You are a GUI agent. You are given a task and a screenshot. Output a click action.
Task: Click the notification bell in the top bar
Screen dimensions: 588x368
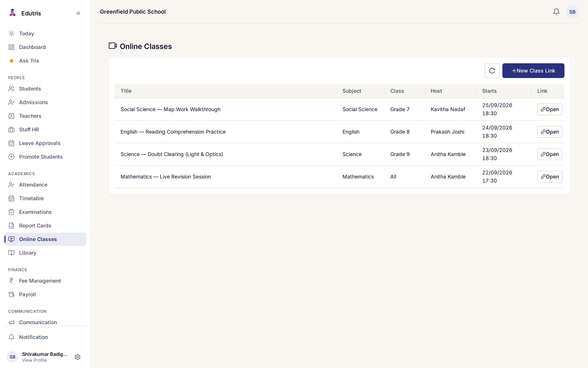click(x=556, y=12)
